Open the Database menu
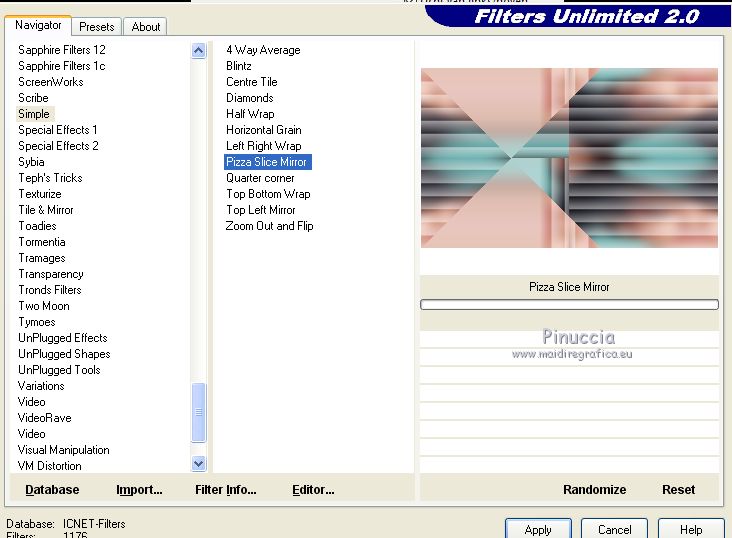The image size is (732, 538). pyautogui.click(x=52, y=489)
